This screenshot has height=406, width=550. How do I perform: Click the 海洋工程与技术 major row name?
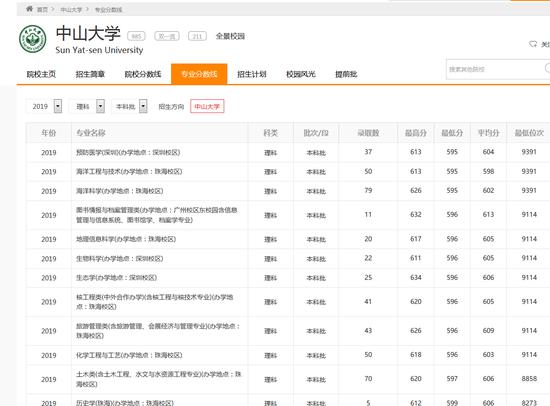129,172
